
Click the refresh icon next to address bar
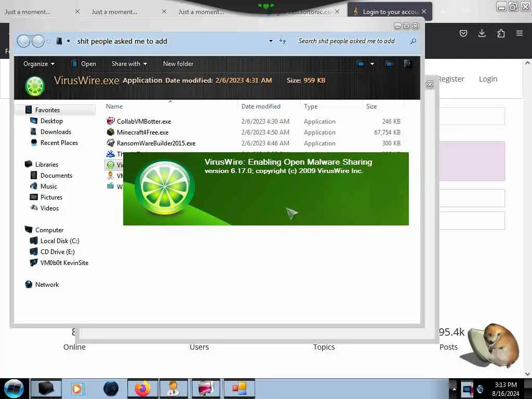tap(283, 41)
